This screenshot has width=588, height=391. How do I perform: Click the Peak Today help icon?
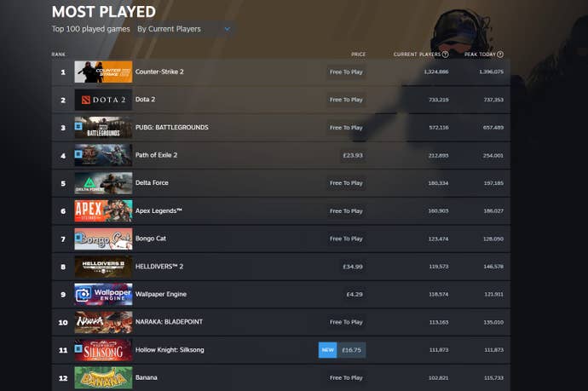click(500, 55)
